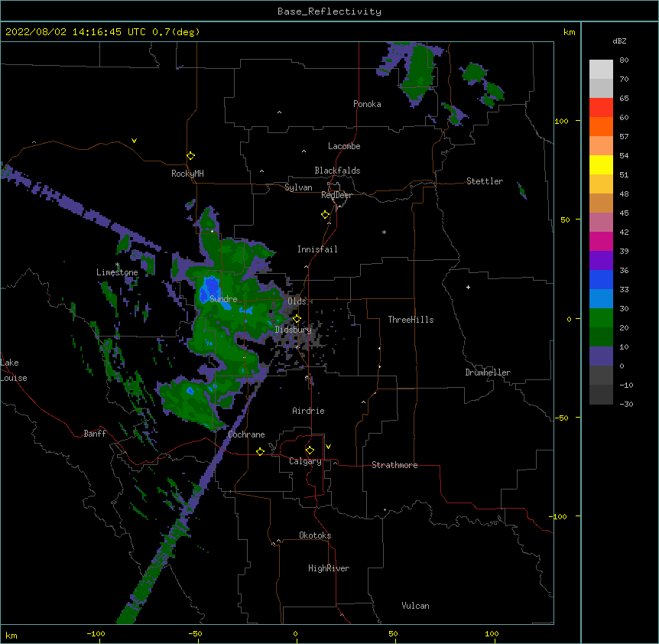This screenshot has height=644, width=659.
Task: Select the Okotoks town label
Action: (x=315, y=535)
